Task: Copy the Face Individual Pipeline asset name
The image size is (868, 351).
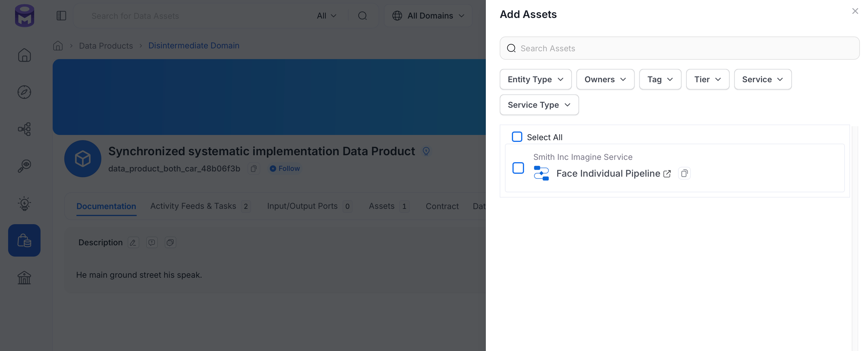Action: coord(684,173)
